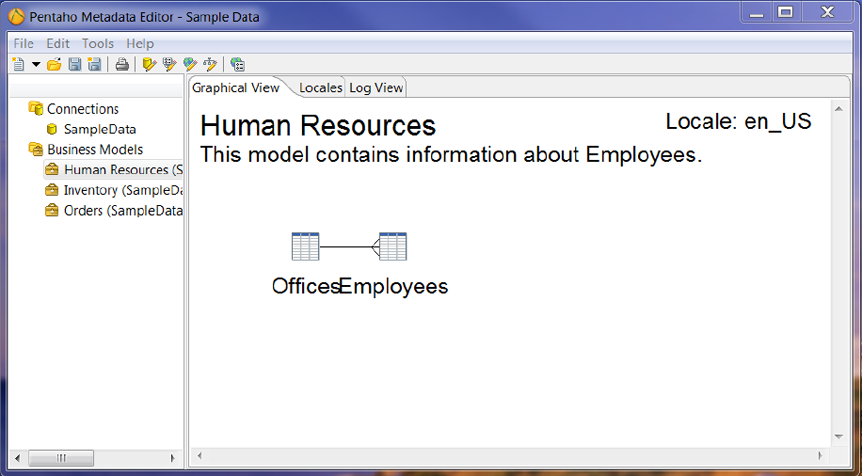Screen dimensions: 862x476
Task: Click the New file toolbar icon
Action: point(18,65)
